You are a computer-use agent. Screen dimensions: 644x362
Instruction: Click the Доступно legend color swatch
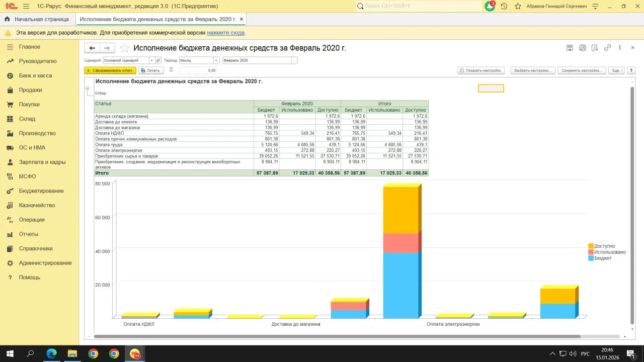[591, 246]
